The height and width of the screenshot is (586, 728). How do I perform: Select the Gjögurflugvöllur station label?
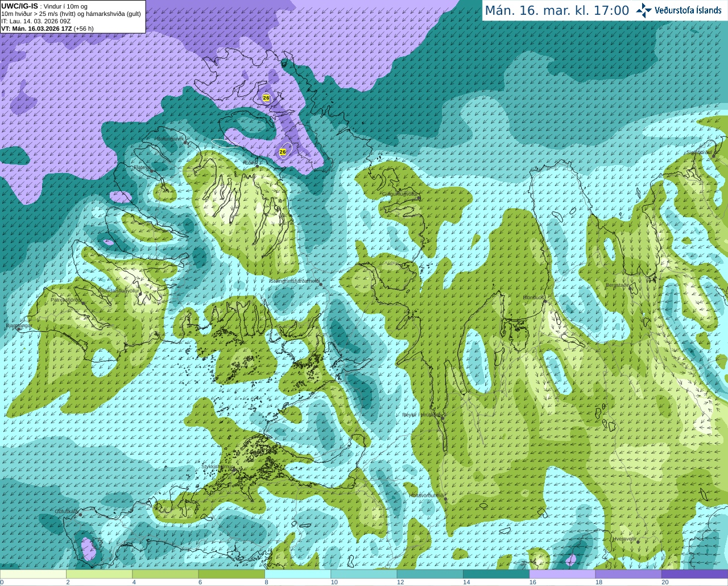click(x=400, y=194)
